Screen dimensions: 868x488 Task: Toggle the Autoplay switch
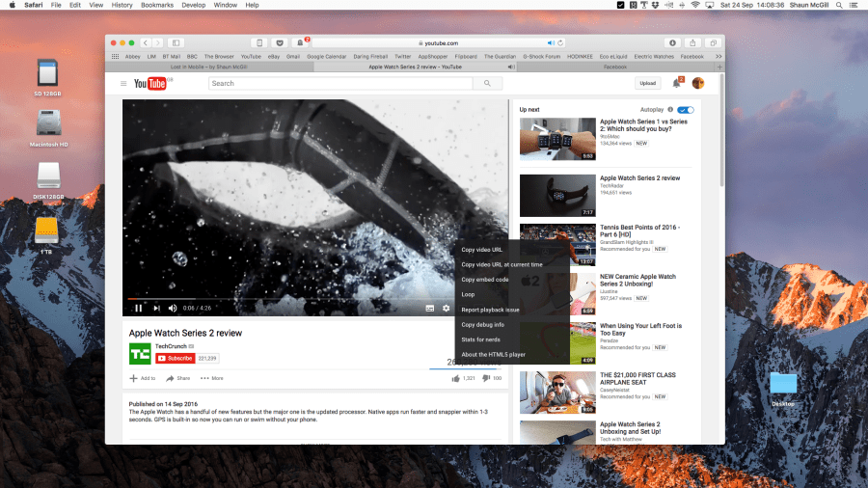coord(686,110)
